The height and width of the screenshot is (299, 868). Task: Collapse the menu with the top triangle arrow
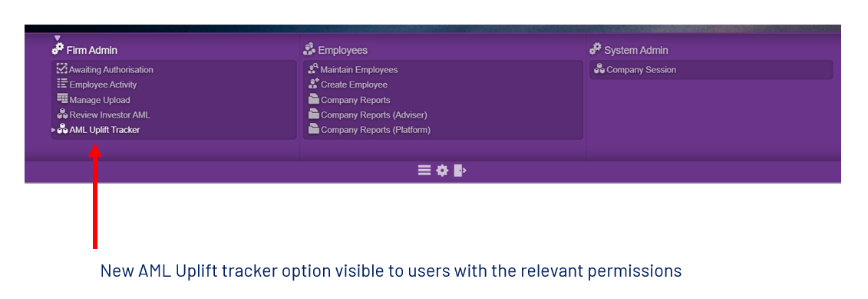point(58,38)
